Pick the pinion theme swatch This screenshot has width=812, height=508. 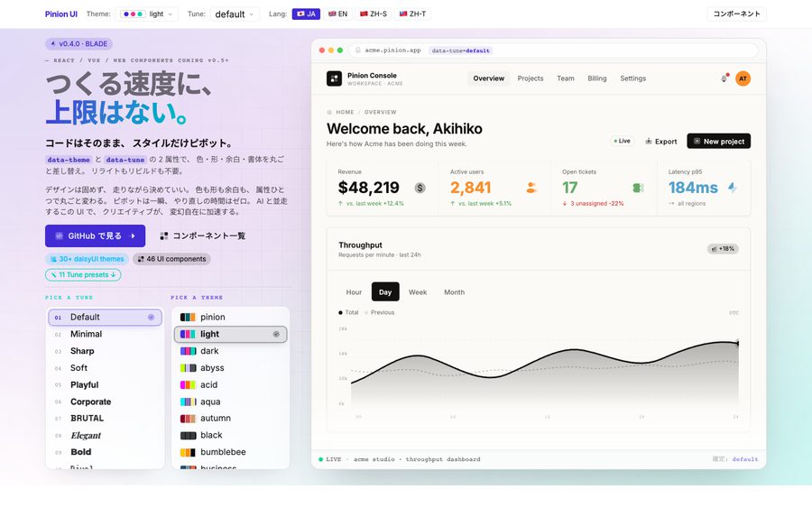coord(188,318)
